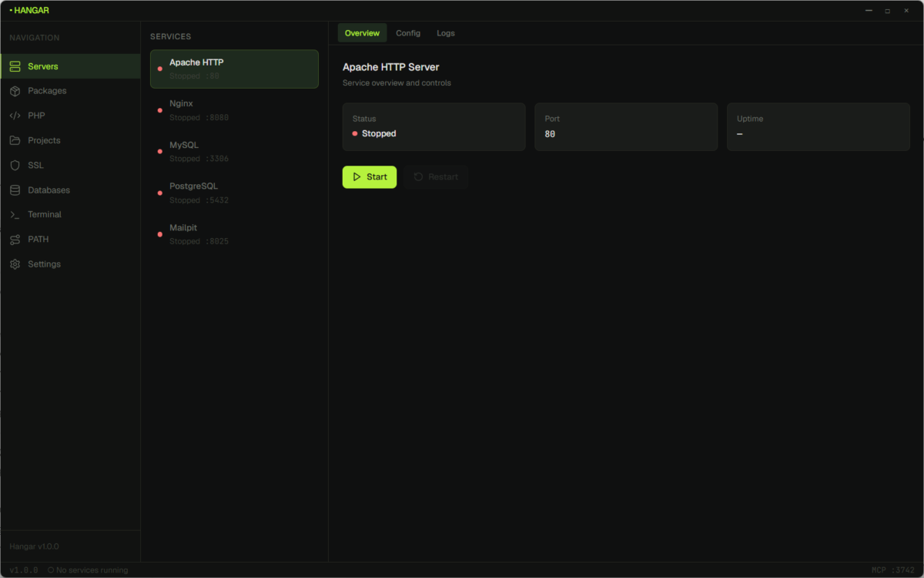Open the Config tab
This screenshot has width=924, height=578.
pyautogui.click(x=408, y=33)
